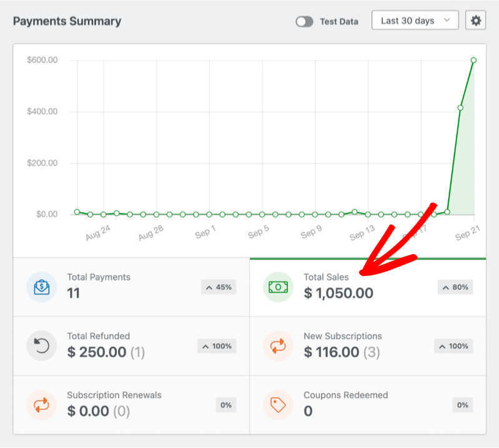Image resolution: width=499 pixels, height=448 pixels.
Task: Select the Coupons Redeemed stat card
Action: click(x=368, y=405)
